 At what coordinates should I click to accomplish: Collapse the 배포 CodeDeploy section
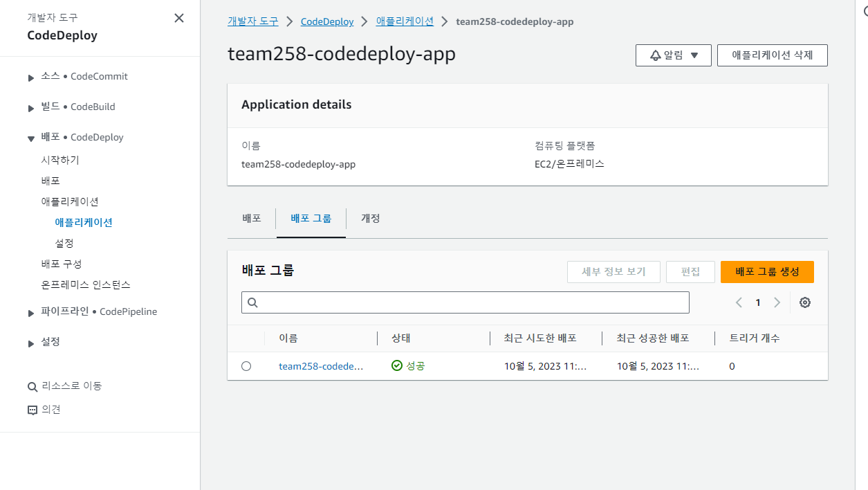(31, 138)
